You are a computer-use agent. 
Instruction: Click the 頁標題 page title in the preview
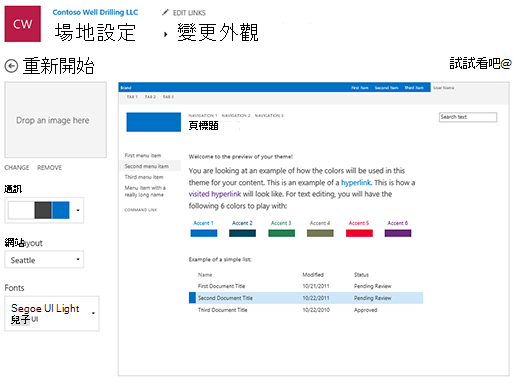204,126
